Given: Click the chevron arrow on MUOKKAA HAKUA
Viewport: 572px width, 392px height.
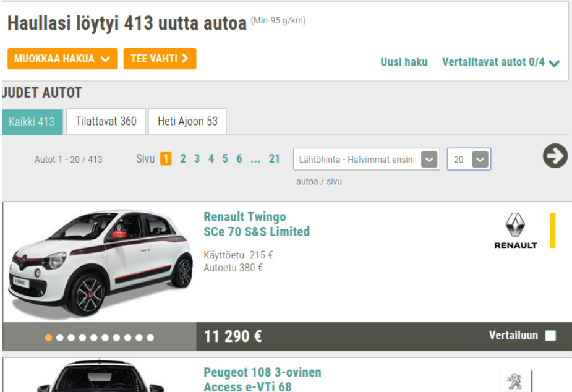Looking at the screenshot, I should coord(106,59).
